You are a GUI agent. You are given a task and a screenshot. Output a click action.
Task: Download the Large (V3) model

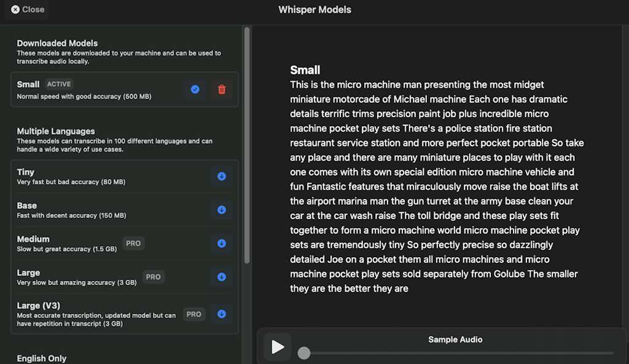point(221,314)
